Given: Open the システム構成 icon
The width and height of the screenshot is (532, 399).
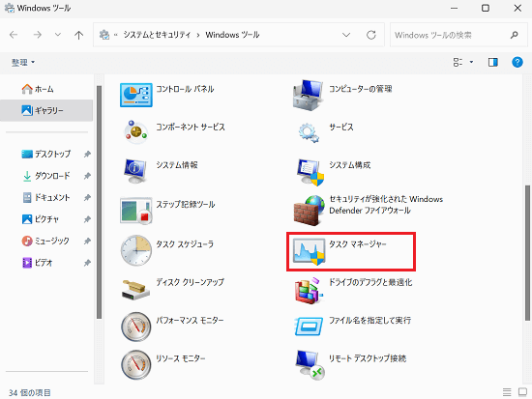Looking at the screenshot, I should (310, 172).
